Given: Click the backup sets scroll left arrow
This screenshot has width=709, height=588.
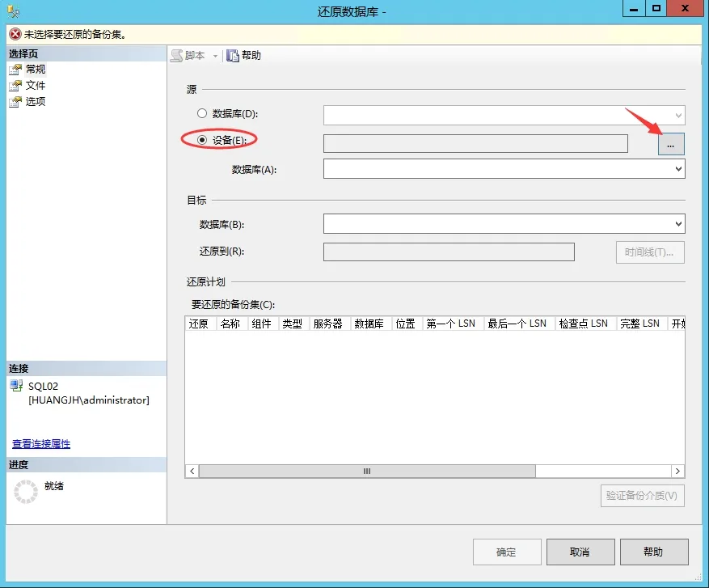Looking at the screenshot, I should click(x=192, y=472).
